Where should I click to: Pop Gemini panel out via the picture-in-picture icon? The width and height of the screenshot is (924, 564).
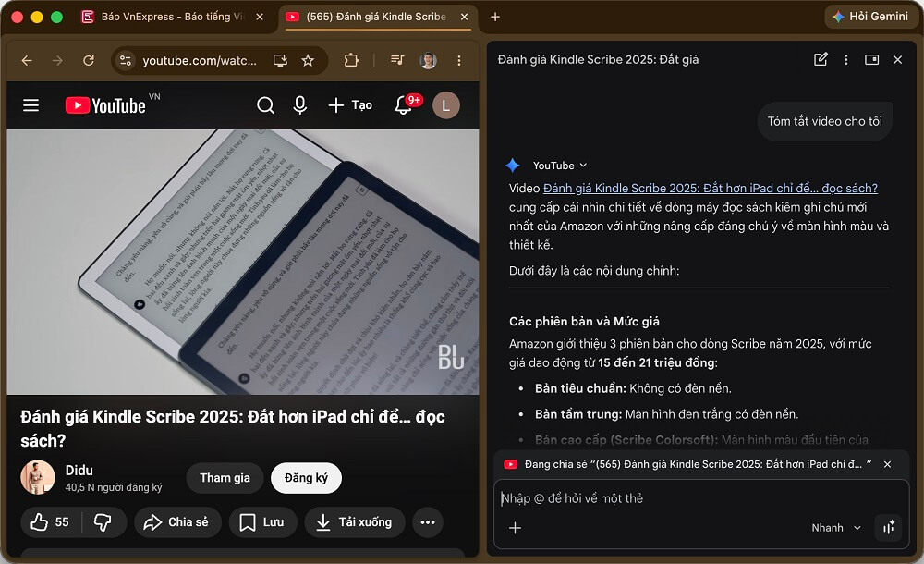click(x=871, y=59)
